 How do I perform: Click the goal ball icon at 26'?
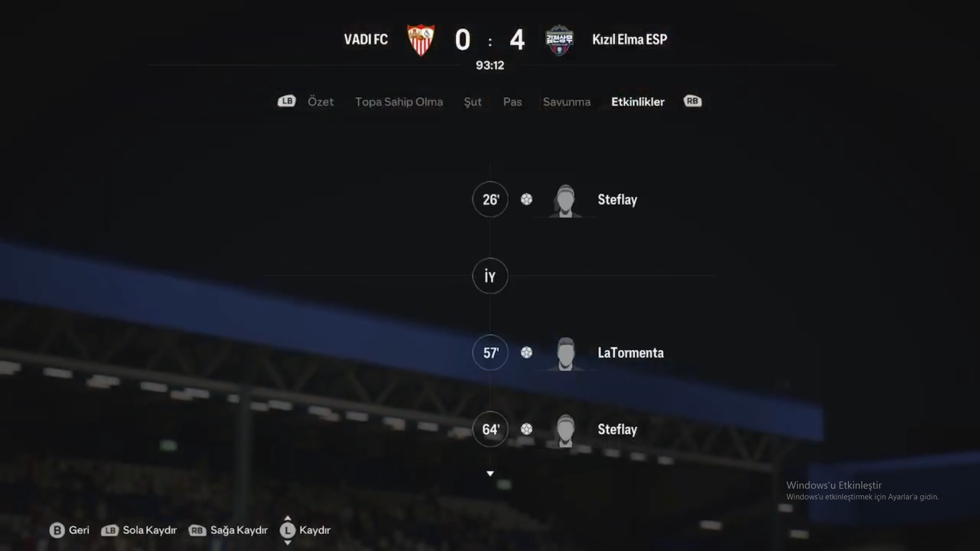pos(527,199)
